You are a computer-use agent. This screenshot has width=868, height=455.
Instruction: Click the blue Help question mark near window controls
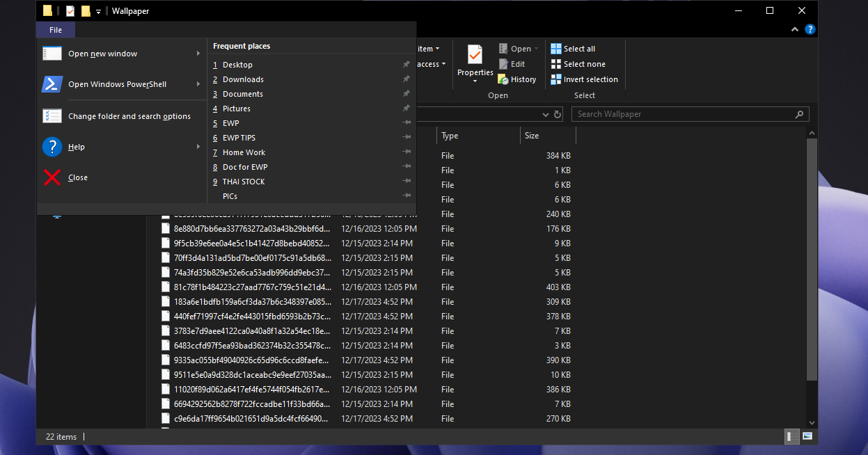810,30
